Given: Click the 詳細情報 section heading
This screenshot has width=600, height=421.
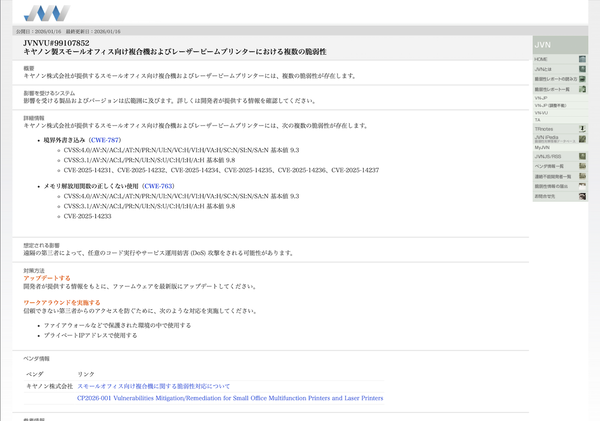Looking at the screenshot, I should [x=34, y=118].
